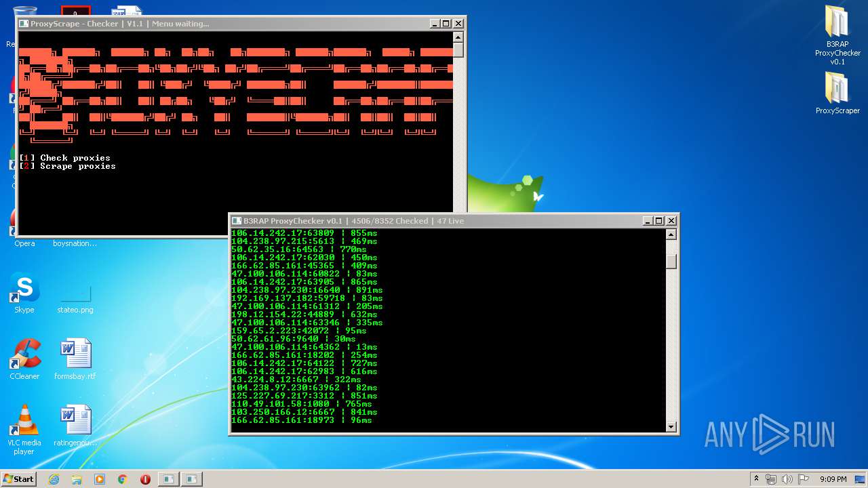The height and width of the screenshot is (488, 868).
Task: Switch to first console window taskbar button
Action: click(x=168, y=479)
